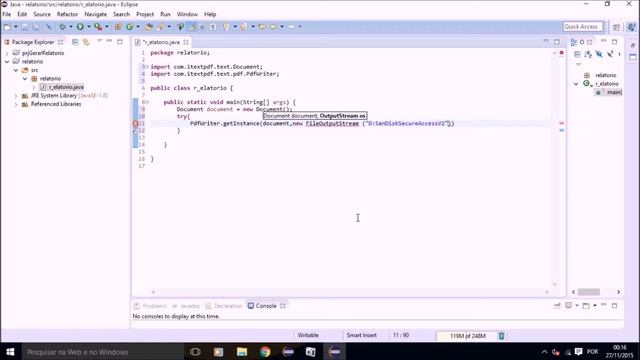Image resolution: width=640 pixels, height=360 pixels.
Task: Click the Smart Insert status entry
Action: click(x=361, y=335)
